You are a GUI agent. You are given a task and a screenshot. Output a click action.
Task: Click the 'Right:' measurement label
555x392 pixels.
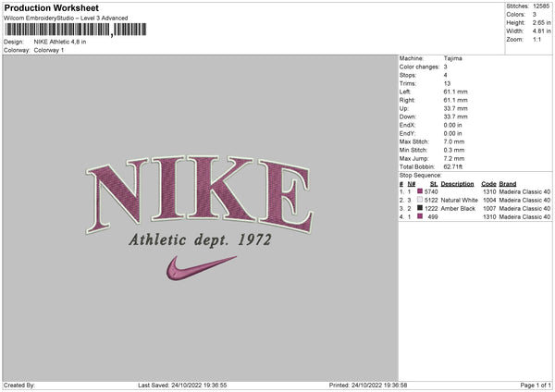point(407,100)
